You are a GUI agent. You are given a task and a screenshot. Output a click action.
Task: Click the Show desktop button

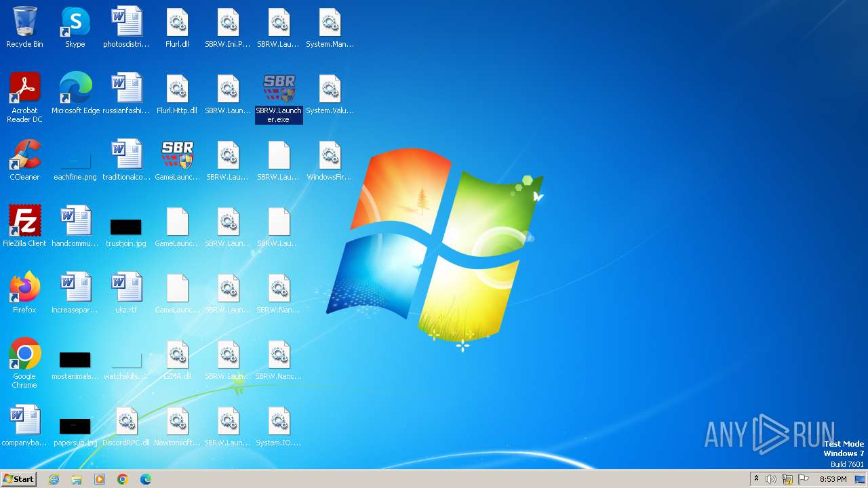click(x=860, y=479)
